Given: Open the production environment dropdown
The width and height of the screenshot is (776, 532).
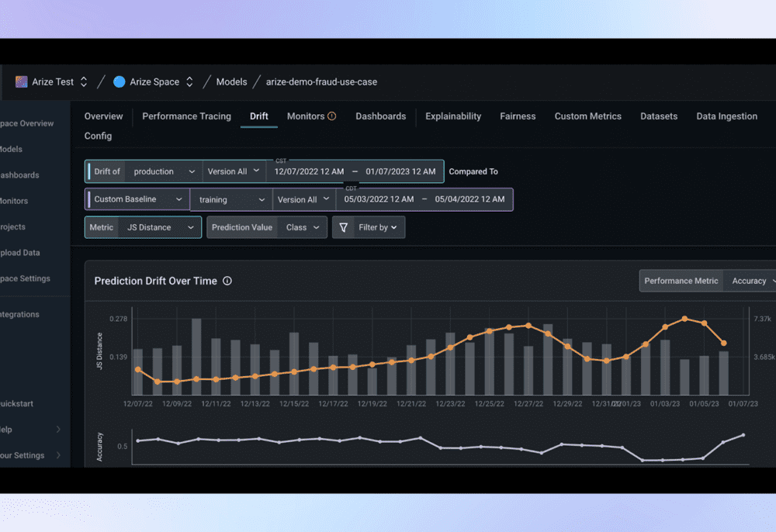Looking at the screenshot, I should pyautogui.click(x=164, y=171).
